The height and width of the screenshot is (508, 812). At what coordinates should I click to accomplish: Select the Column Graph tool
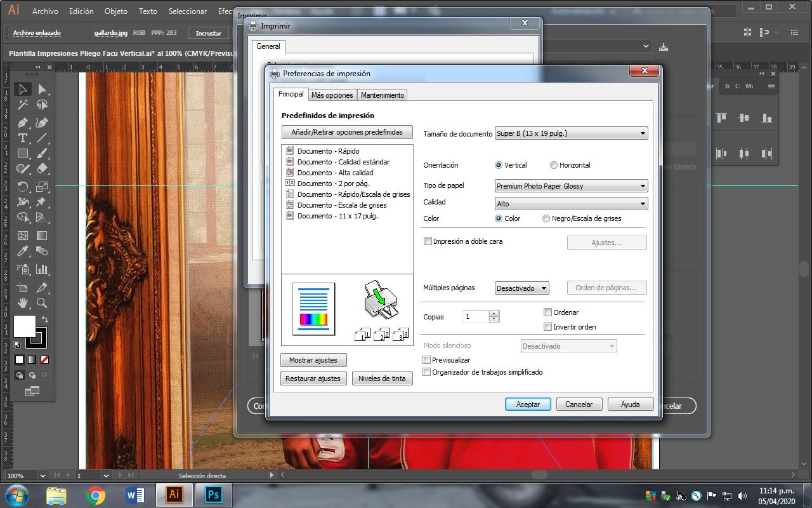(43, 269)
